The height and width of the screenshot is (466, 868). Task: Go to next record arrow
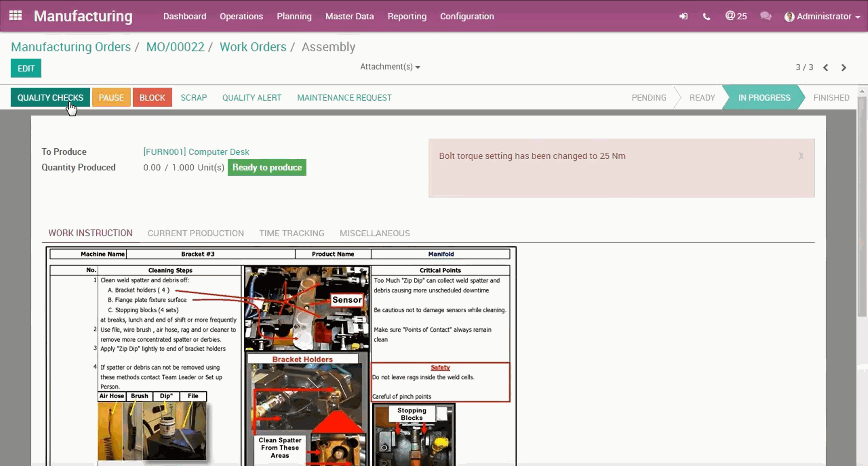(x=844, y=68)
